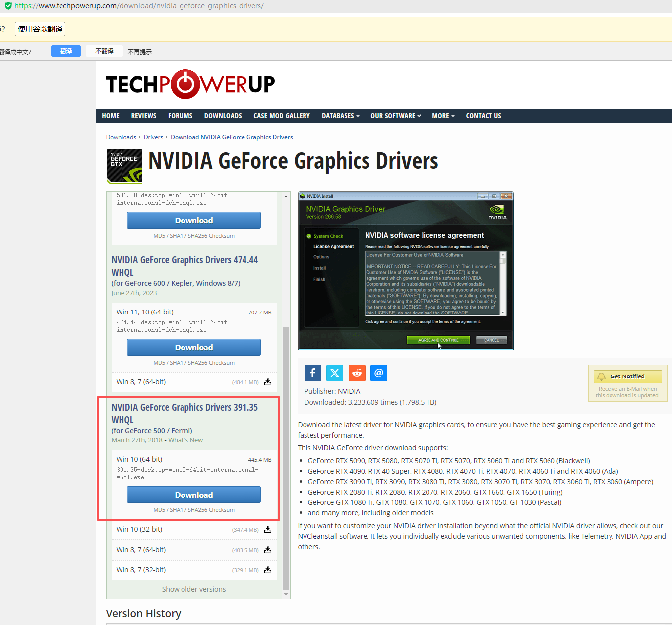The image size is (672, 625).
Task: Open the NVIDIA installer screenshot thumbnail
Action: (x=406, y=271)
